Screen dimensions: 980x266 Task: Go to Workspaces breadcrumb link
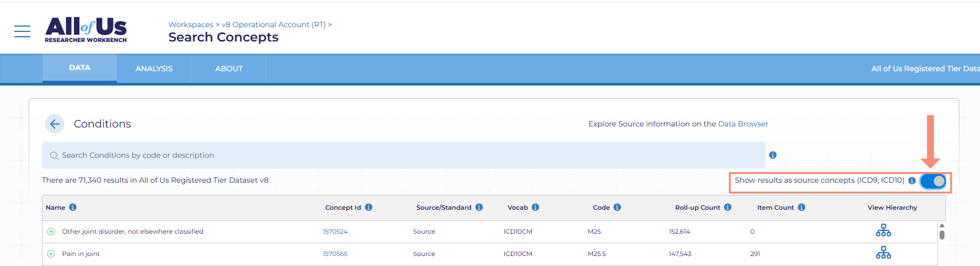click(191, 24)
